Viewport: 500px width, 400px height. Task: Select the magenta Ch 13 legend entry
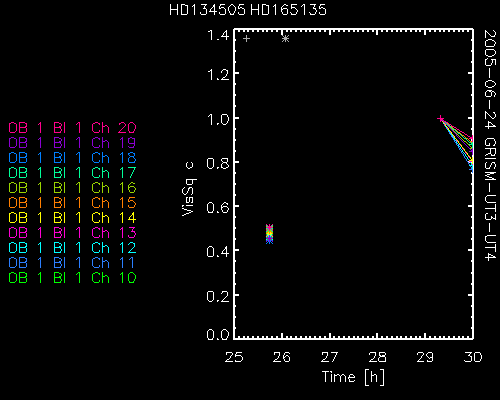click(x=72, y=233)
